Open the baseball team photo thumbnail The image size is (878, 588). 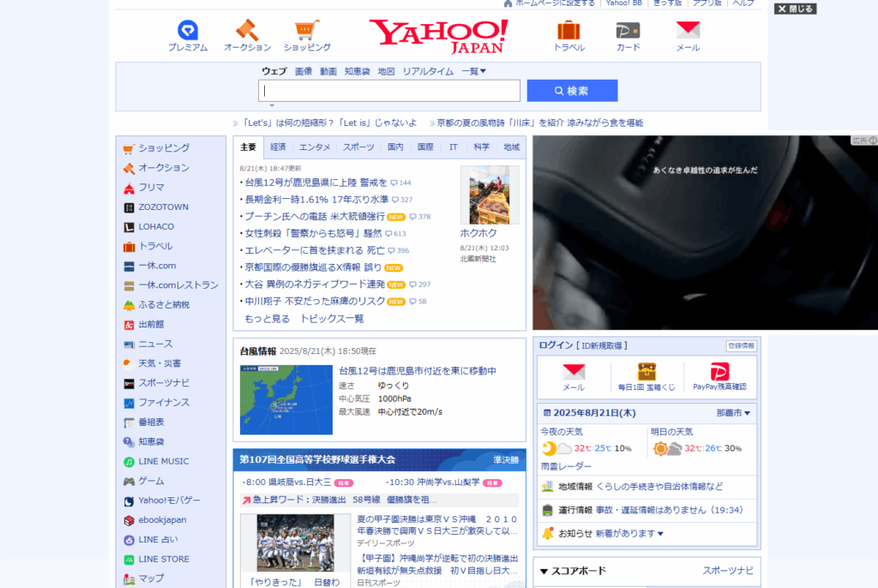pos(295,543)
